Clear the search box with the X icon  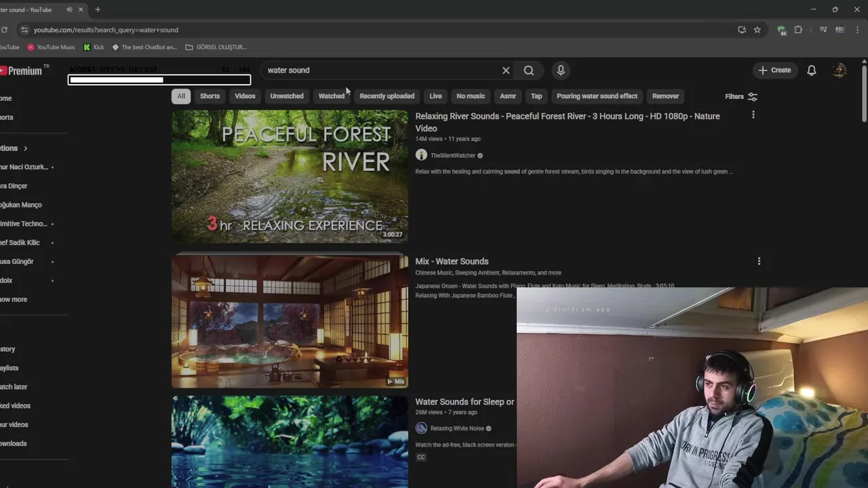pyautogui.click(x=506, y=70)
